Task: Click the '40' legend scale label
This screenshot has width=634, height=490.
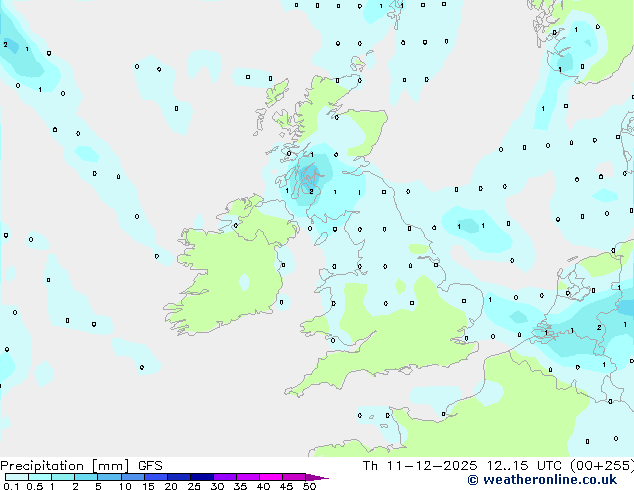Action: click(x=263, y=486)
